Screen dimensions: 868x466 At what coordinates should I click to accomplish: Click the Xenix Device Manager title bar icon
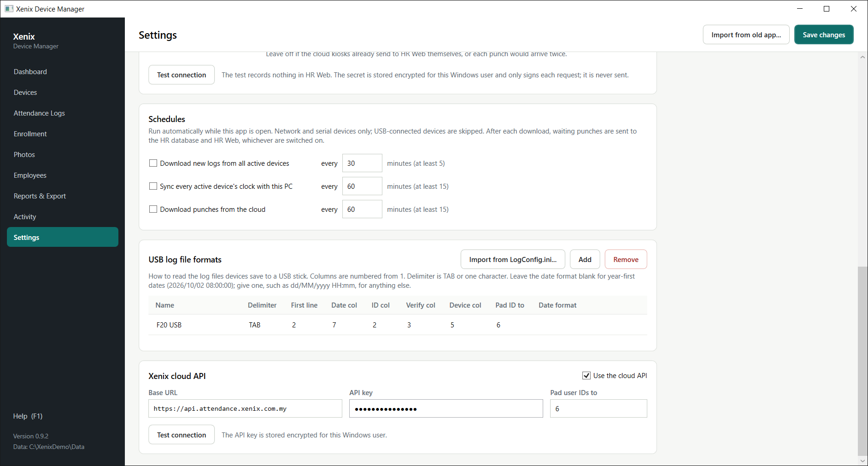[x=9, y=9]
